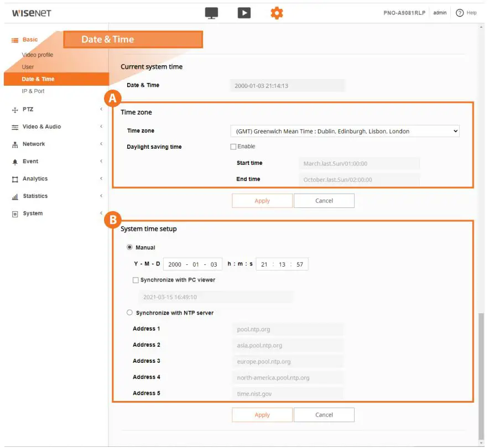The height and width of the screenshot is (448, 489).
Task: Select the Basic menu section
Action: [x=30, y=40]
